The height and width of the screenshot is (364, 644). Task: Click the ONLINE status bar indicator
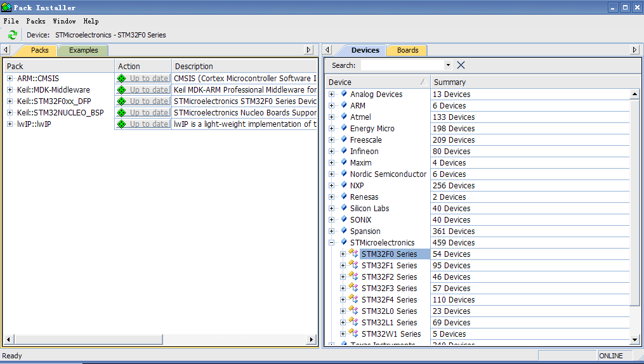click(611, 356)
